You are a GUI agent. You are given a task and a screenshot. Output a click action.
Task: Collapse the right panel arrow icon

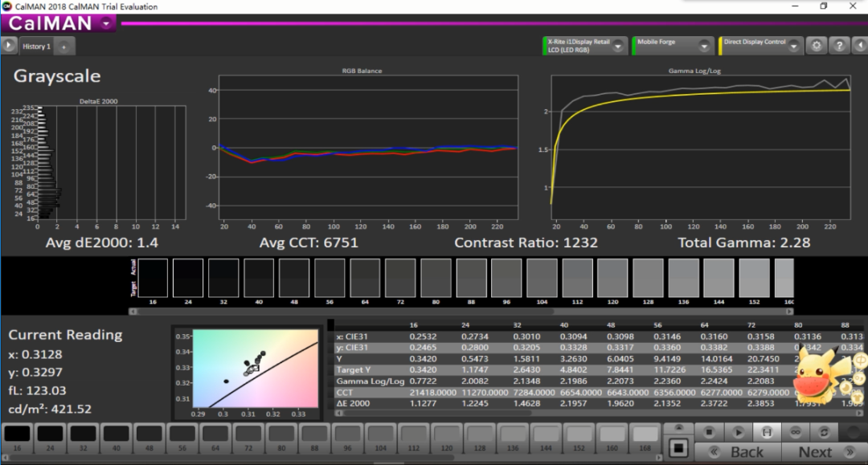tap(860, 46)
